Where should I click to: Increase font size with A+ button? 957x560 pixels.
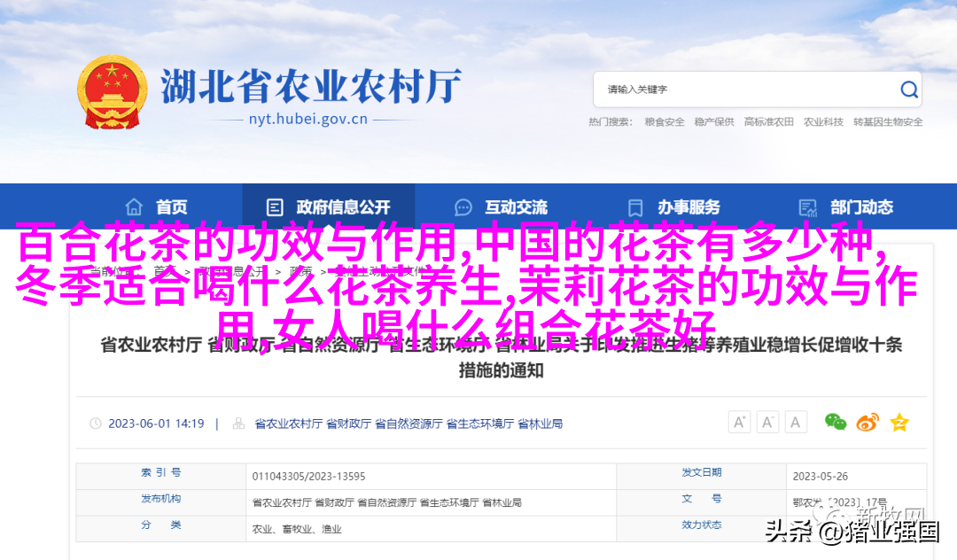[739, 423]
